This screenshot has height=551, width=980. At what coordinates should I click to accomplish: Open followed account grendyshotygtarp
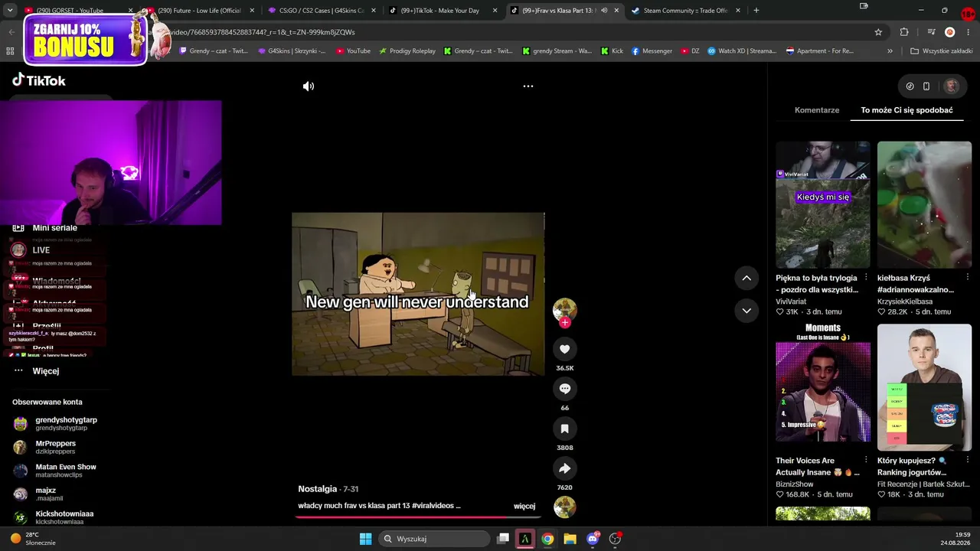click(x=56, y=424)
